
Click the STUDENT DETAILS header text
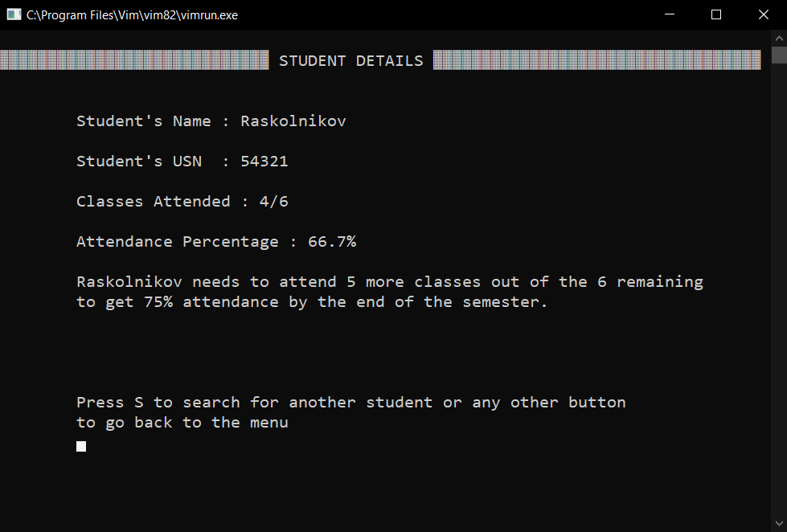click(x=351, y=60)
